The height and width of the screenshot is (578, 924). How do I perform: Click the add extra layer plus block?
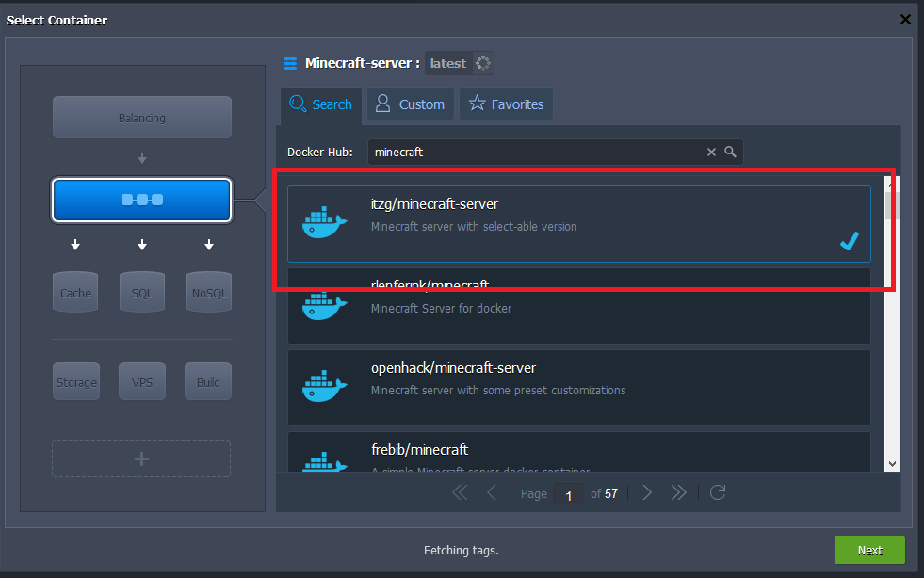click(141, 458)
